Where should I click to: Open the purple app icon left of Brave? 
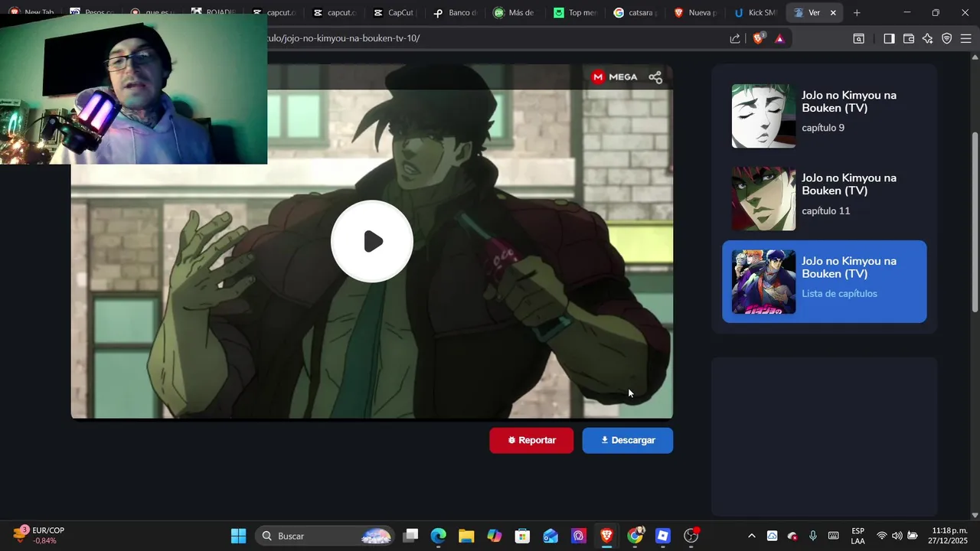[579, 536]
